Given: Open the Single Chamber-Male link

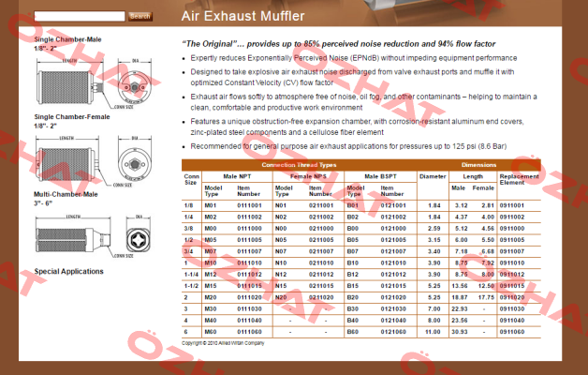Looking at the screenshot, I should pos(67,39).
